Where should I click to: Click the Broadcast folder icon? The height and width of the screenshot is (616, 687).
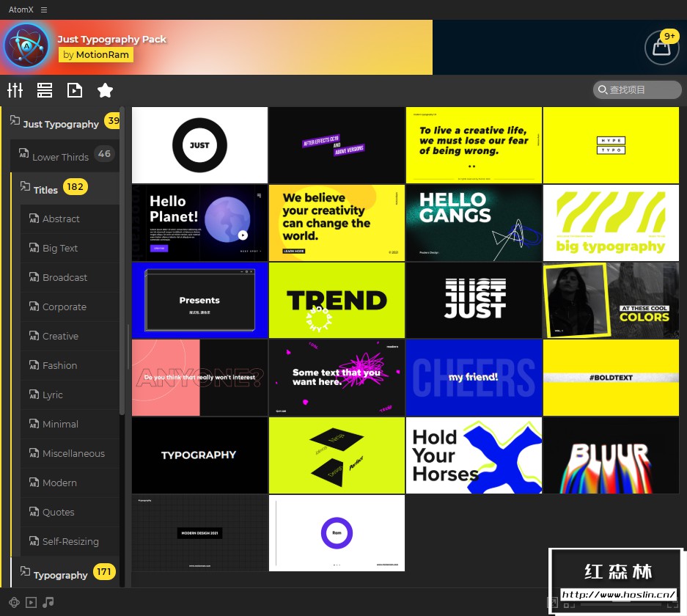(34, 277)
